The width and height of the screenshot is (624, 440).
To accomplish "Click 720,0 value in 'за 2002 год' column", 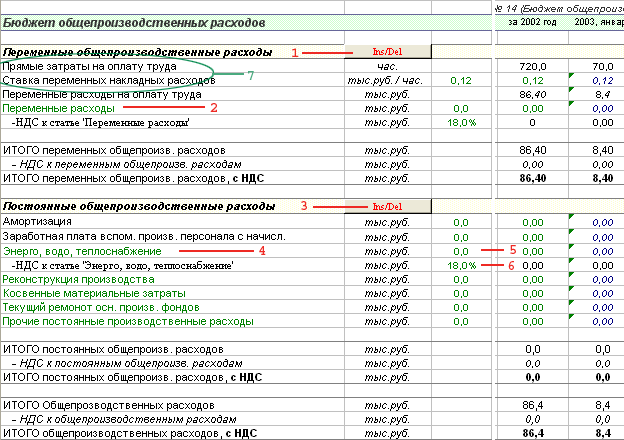I will coord(533,66).
